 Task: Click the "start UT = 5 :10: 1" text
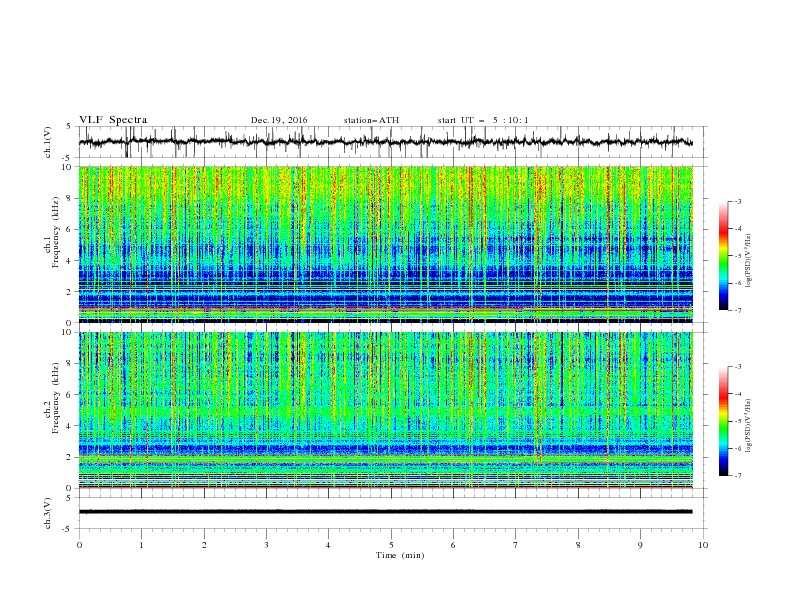tap(483, 120)
